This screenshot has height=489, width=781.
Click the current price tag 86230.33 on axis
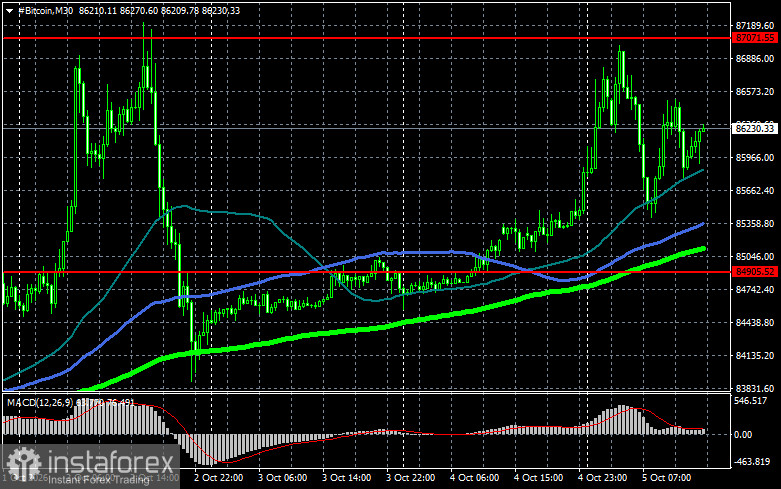coord(755,128)
